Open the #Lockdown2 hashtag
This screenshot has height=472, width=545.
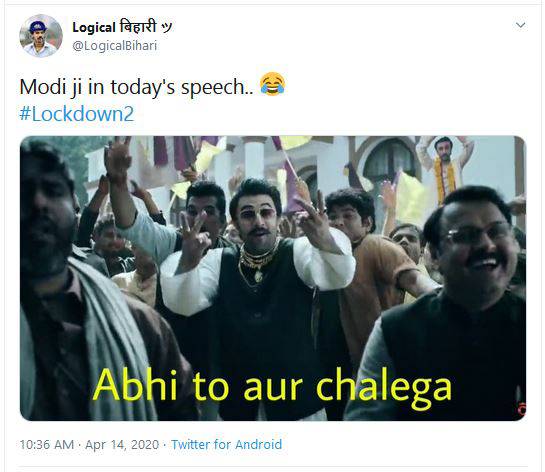76,114
